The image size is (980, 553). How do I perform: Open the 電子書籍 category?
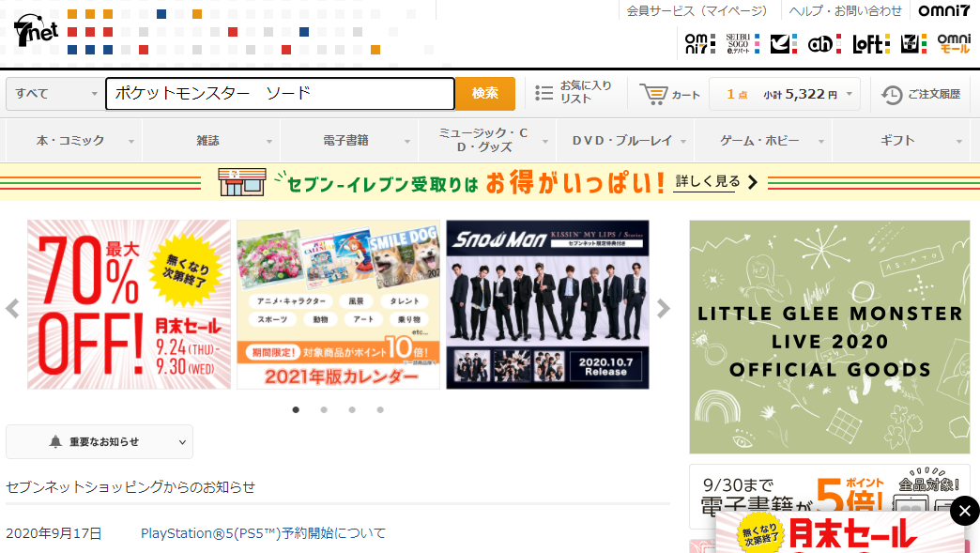coord(345,141)
